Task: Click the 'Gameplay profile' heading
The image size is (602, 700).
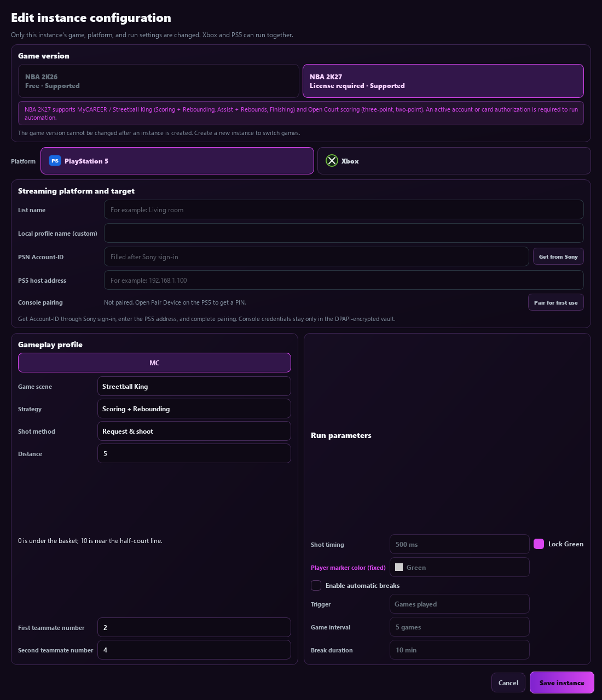Action: coord(50,345)
